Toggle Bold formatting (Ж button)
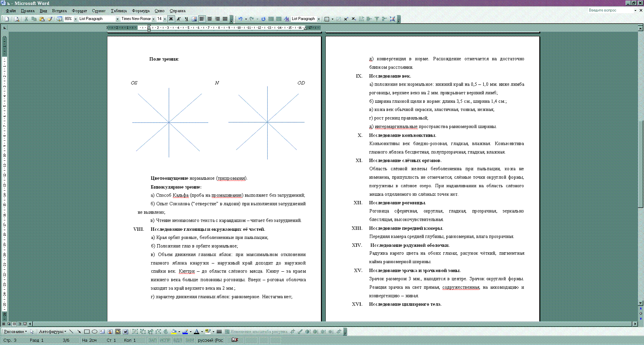The image size is (644, 345). coord(171,19)
